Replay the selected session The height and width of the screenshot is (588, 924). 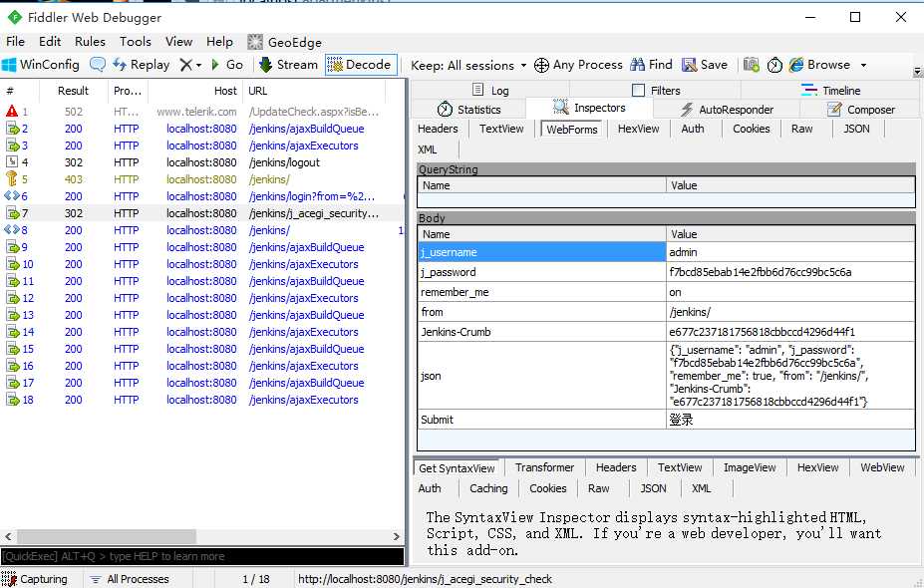pos(142,65)
